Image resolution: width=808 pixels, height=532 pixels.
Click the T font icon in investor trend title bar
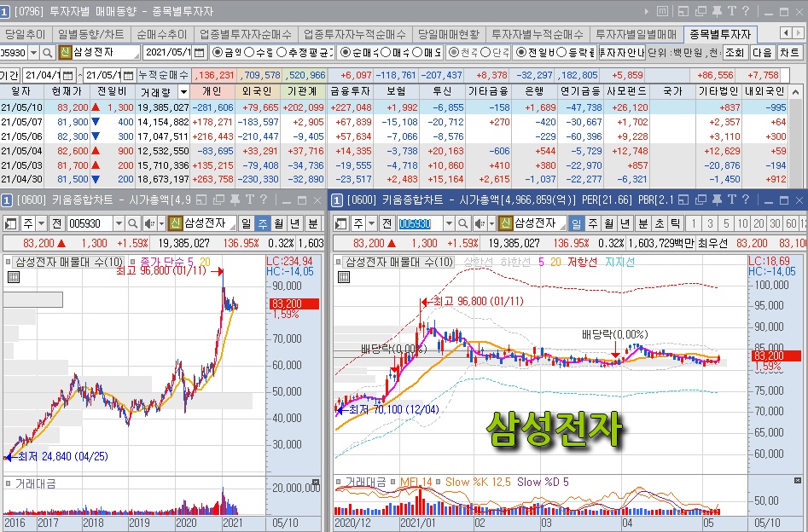point(732,11)
